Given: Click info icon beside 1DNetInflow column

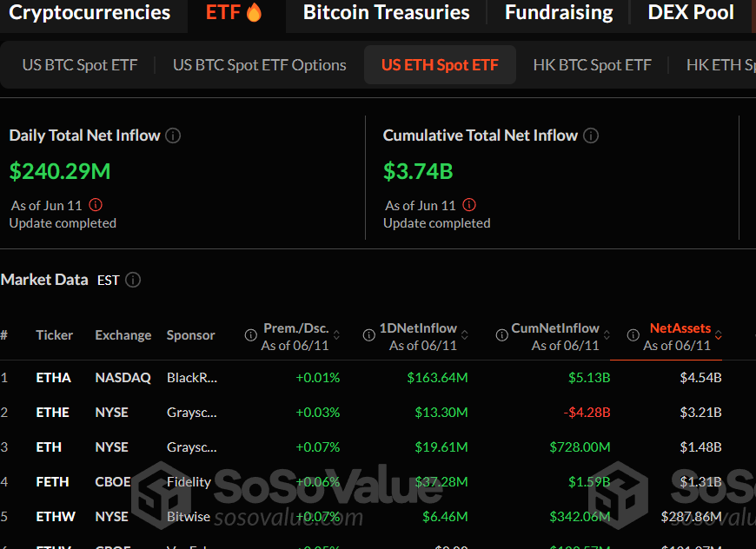Looking at the screenshot, I should [368, 335].
